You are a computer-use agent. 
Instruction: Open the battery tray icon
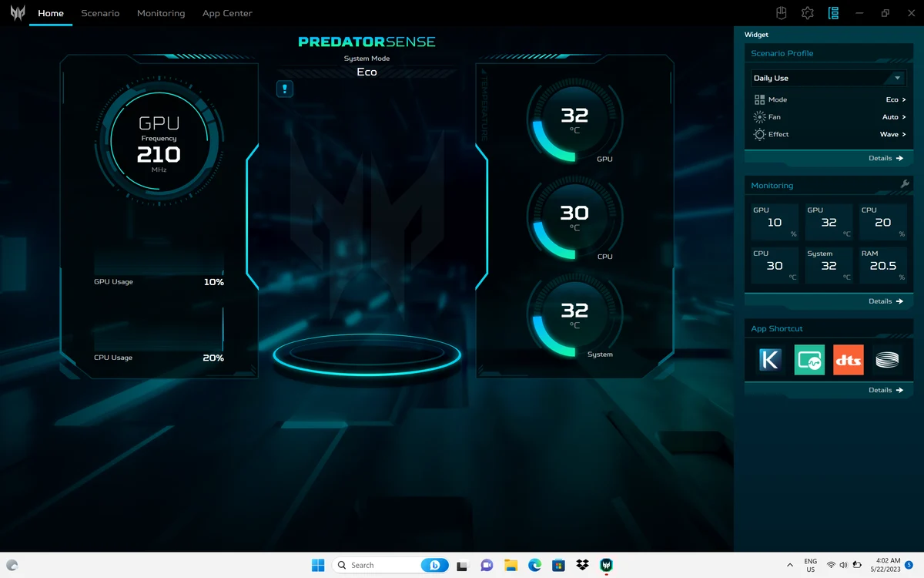[857, 565]
